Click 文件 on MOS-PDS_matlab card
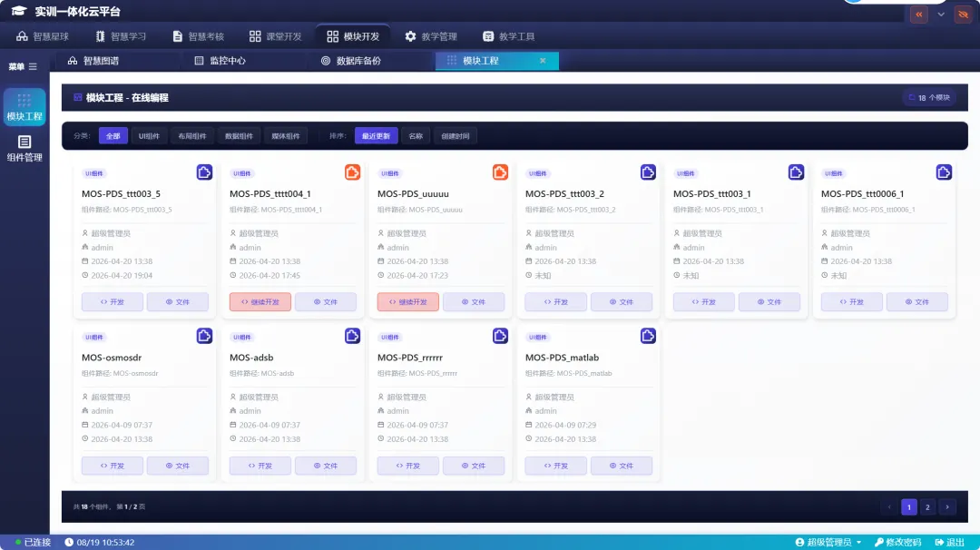The image size is (980, 550). point(622,466)
